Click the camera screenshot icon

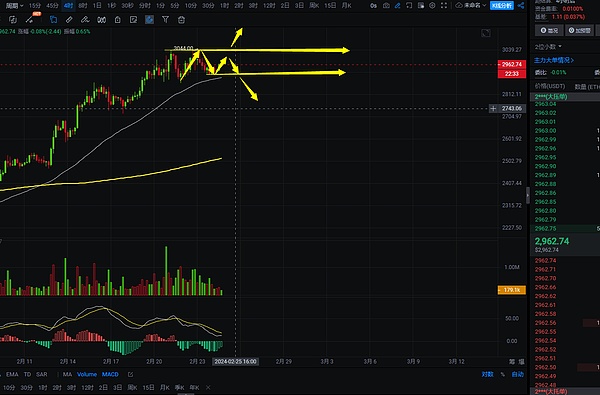[386, 5]
